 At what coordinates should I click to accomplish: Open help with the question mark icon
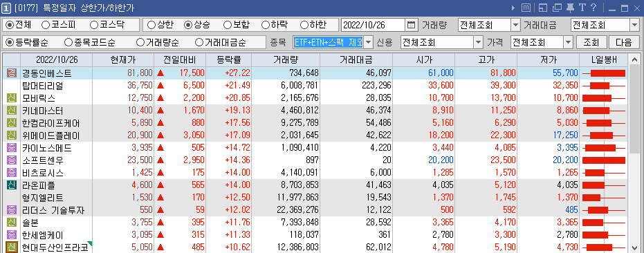(x=593, y=8)
